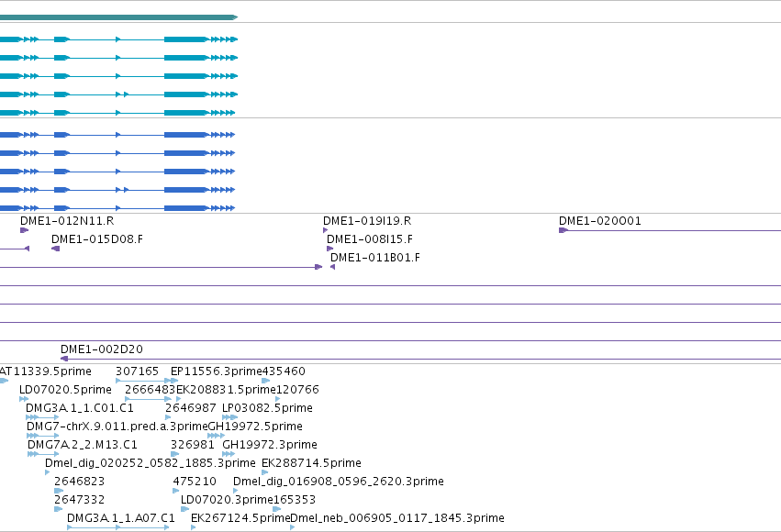Click the EK208831.5prime label
781x532 pixels.
(x=226, y=390)
